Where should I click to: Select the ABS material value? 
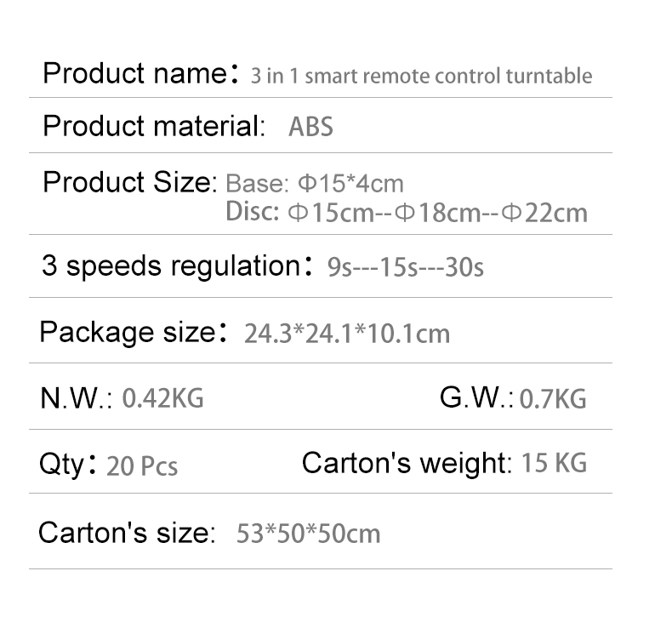click(x=310, y=128)
